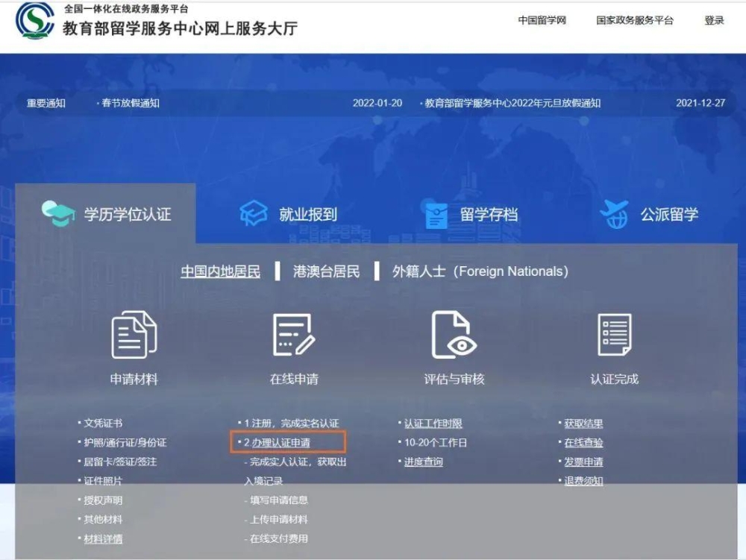
Task: Open the 2022年元旦放假通知 notice
Action: (x=513, y=103)
